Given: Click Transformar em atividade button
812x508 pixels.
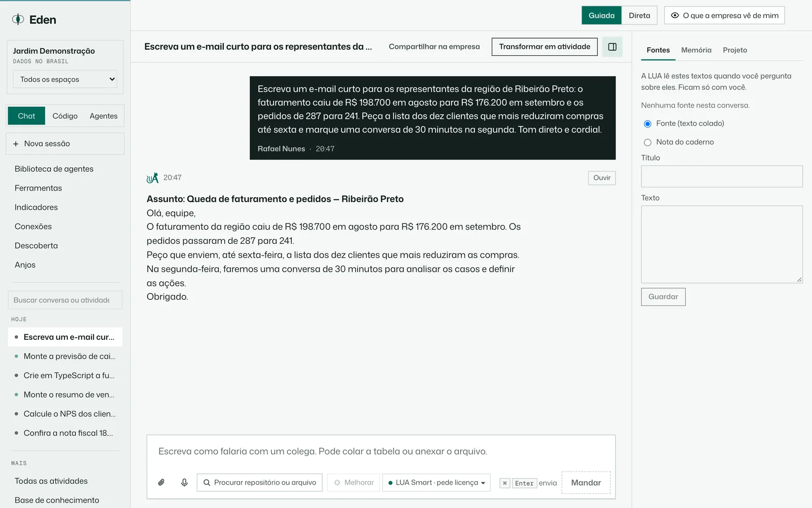Looking at the screenshot, I should click(545, 47).
